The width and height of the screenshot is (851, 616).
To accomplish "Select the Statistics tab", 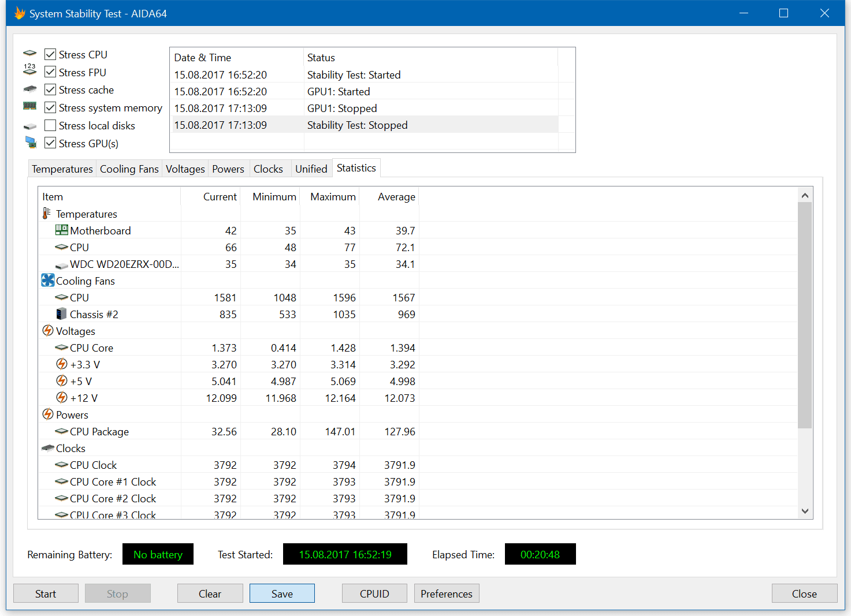I will click(x=356, y=167).
